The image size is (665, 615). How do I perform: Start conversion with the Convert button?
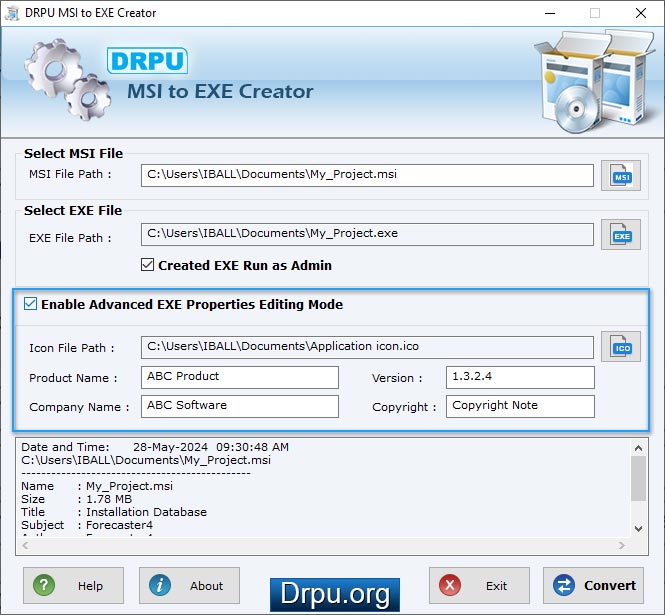[x=593, y=585]
